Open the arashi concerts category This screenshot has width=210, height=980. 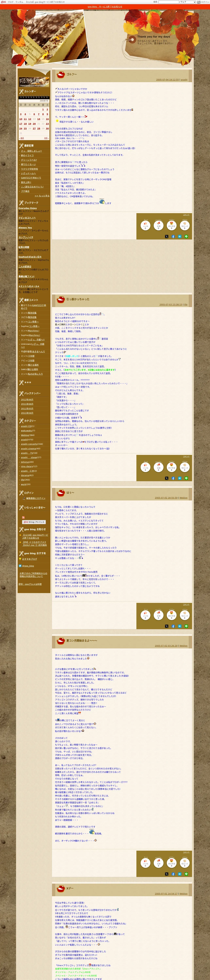click(29, 444)
